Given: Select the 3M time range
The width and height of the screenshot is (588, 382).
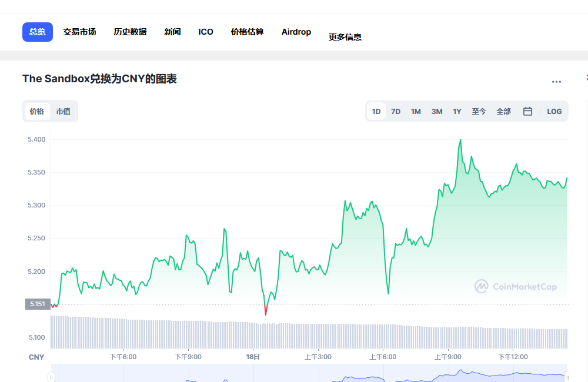Looking at the screenshot, I should (437, 111).
